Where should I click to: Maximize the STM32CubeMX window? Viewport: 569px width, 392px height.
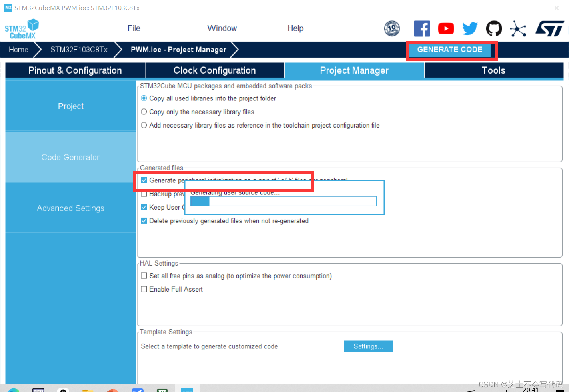(533, 8)
